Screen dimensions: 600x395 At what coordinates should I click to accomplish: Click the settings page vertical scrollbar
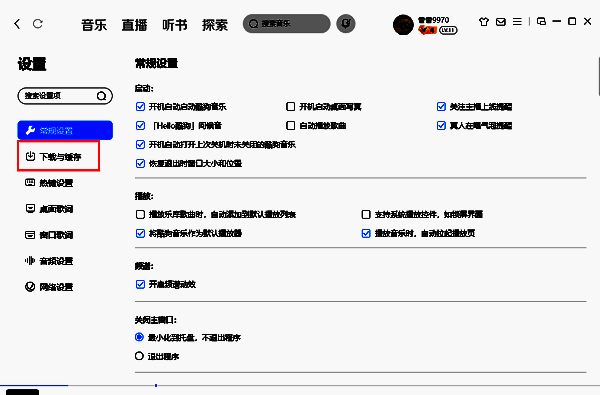pyautogui.click(x=598, y=77)
